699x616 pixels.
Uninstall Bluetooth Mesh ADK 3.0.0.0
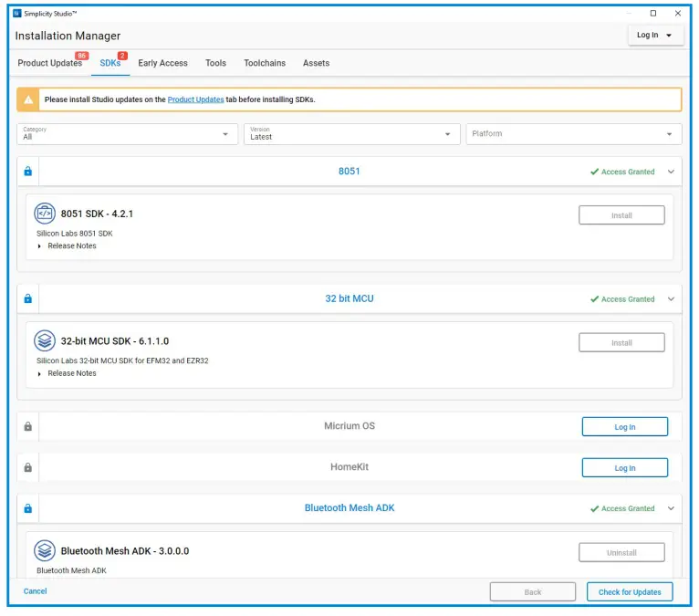point(621,552)
